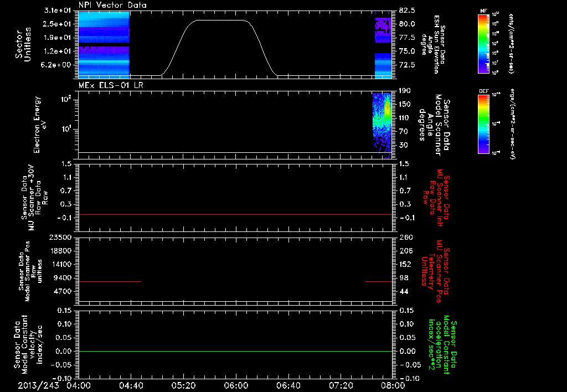This screenshot has height=392, width=567.
Task: Click the '05:20' time axis label
Action: click(183, 385)
